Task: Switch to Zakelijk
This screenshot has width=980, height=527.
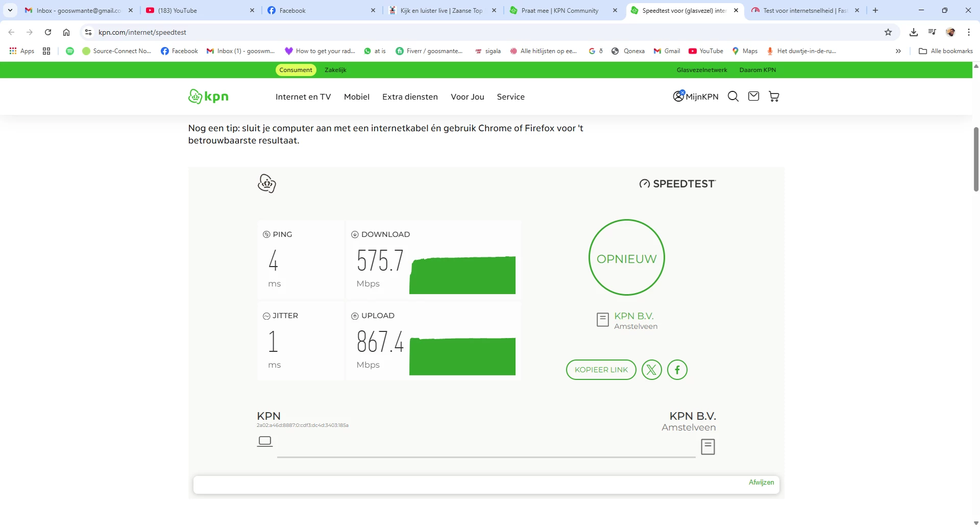Action: click(335, 70)
